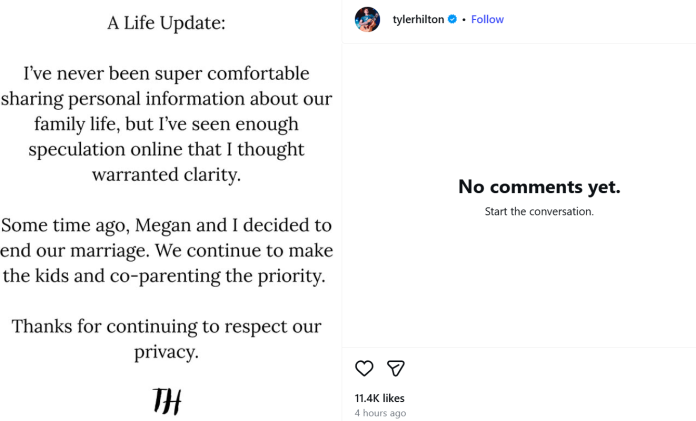Click the 'A Life Update:' heading
Screen dimensions: 696x421
tap(166, 22)
